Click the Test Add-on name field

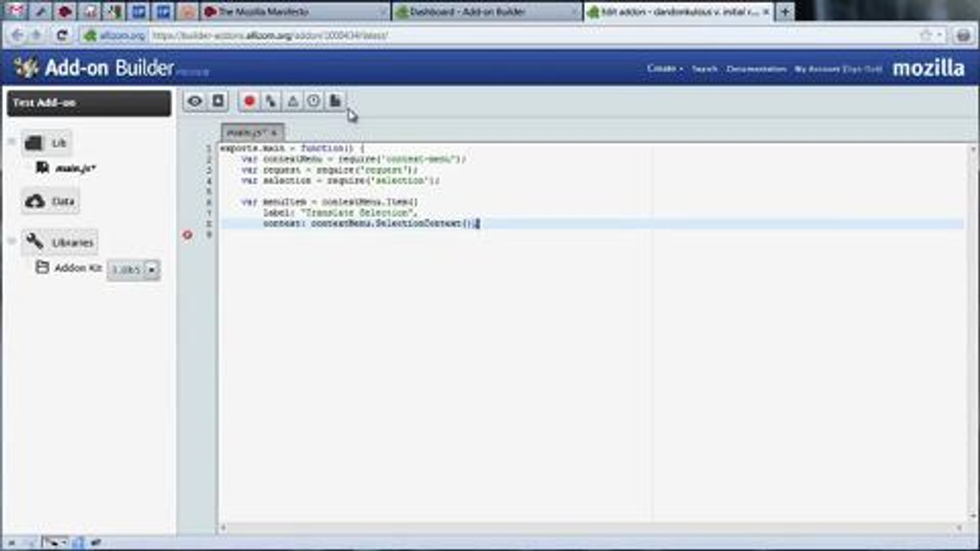89,103
